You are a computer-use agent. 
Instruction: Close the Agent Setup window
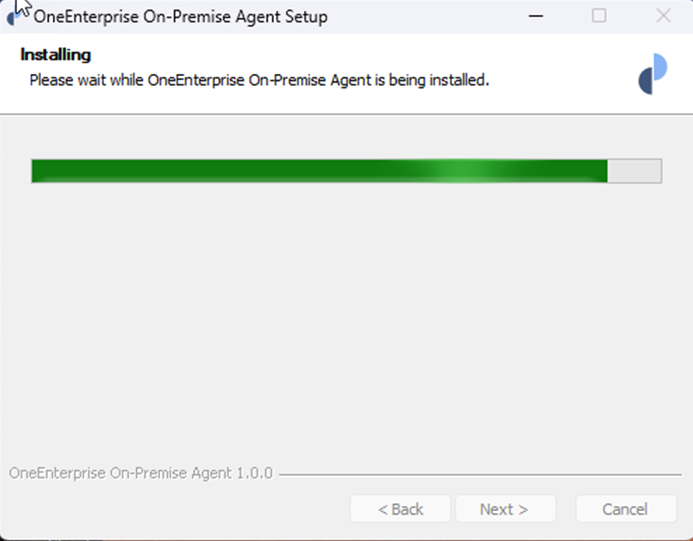pos(663,16)
